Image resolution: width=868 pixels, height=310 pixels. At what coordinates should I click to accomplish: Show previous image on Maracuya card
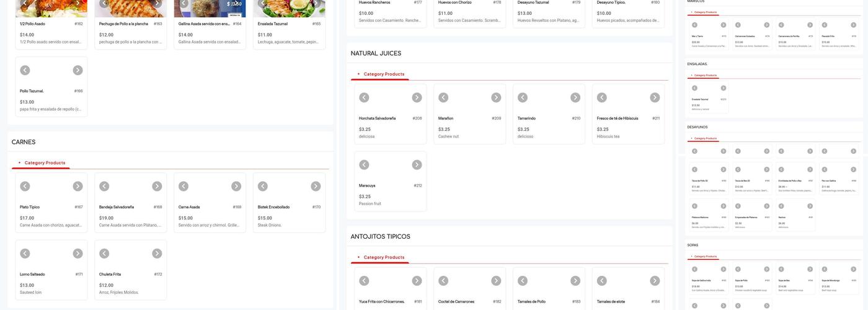(364, 164)
